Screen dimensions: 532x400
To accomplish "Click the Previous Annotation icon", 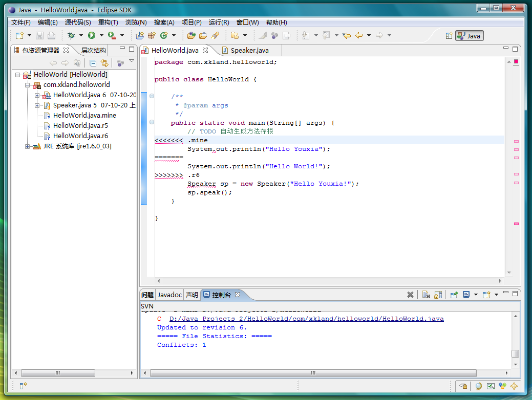I will tap(326, 35).
